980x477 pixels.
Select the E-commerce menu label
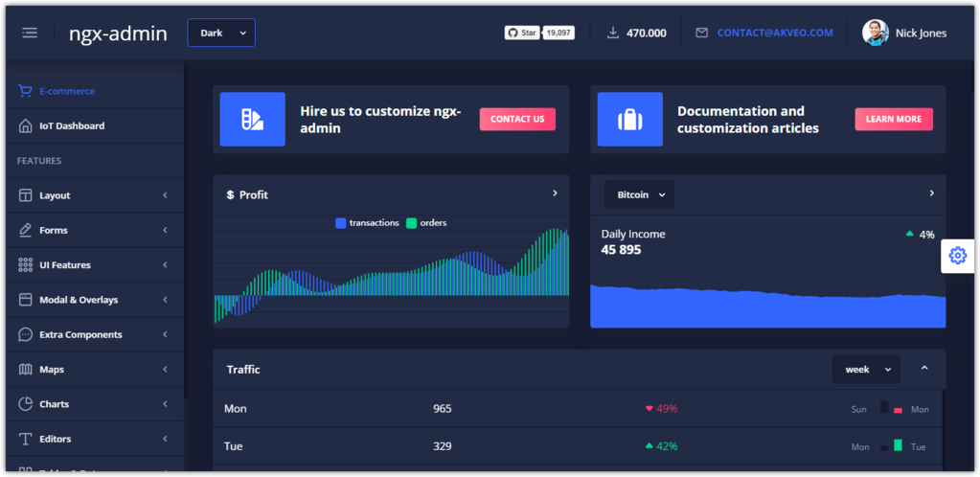(67, 91)
